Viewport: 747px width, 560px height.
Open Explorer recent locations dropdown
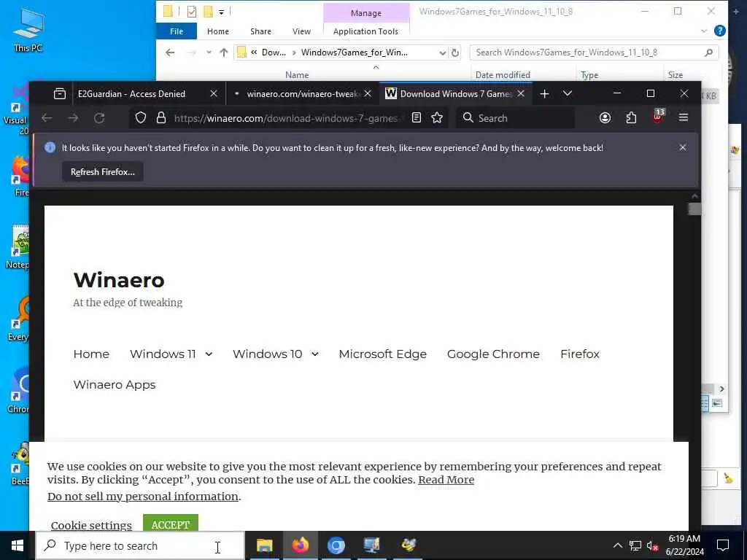209,52
